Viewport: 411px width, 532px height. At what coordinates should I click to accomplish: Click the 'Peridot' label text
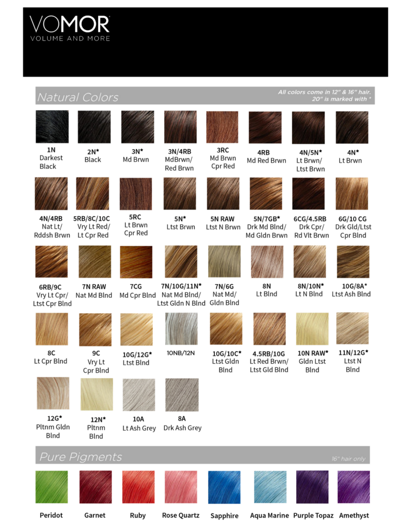point(51,515)
